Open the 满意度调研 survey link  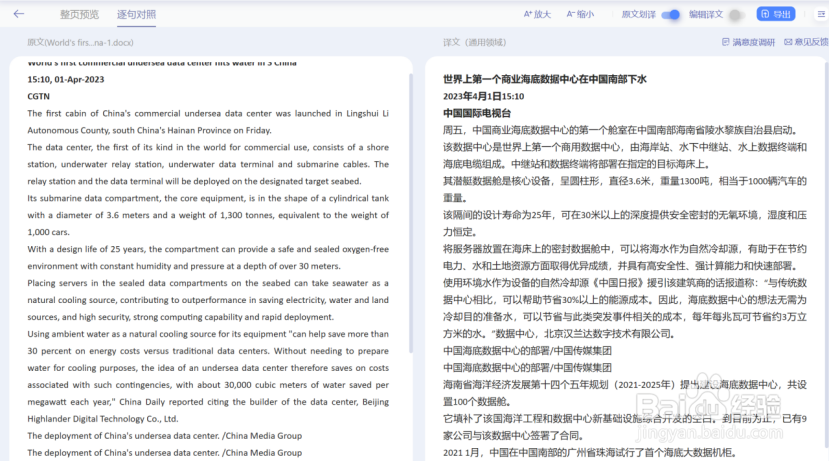click(748, 42)
